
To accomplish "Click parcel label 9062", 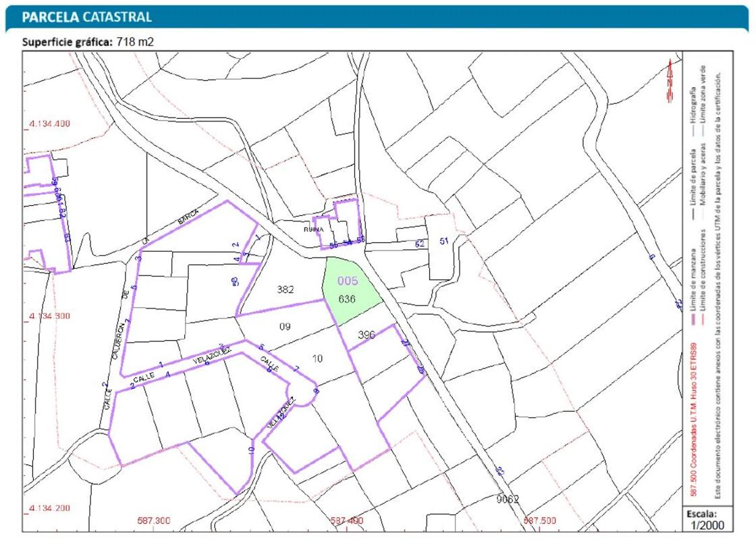I will pos(507,500).
